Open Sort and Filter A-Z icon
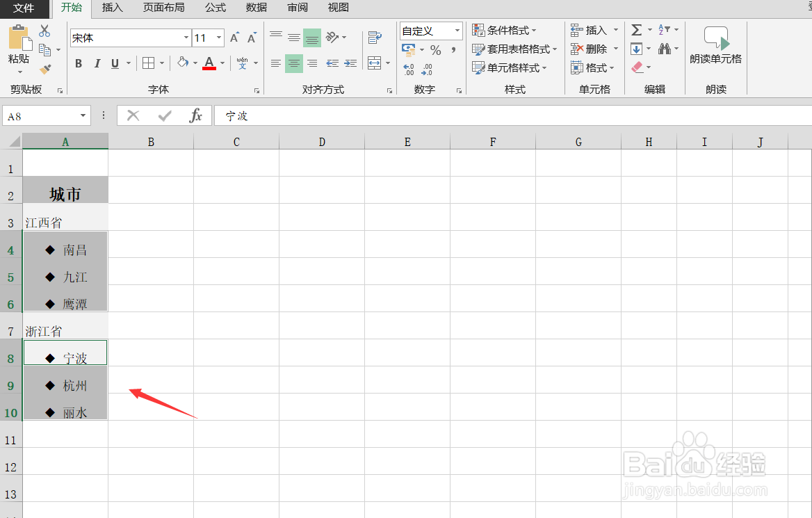The width and height of the screenshot is (812, 518). coord(665,29)
